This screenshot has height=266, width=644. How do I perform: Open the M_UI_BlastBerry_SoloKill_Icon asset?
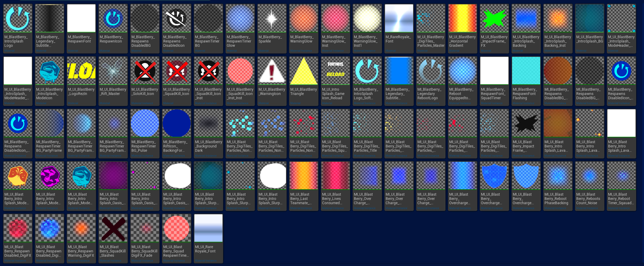(x=145, y=71)
